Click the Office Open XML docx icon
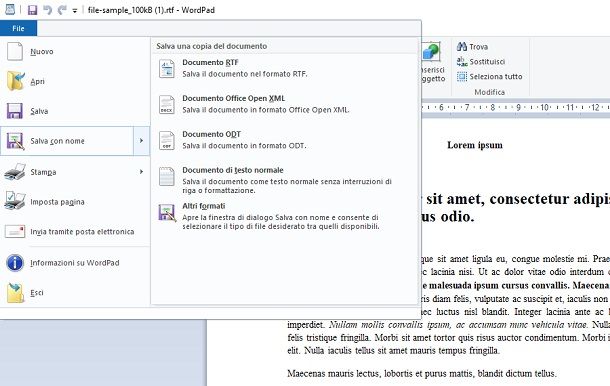 tap(167, 104)
